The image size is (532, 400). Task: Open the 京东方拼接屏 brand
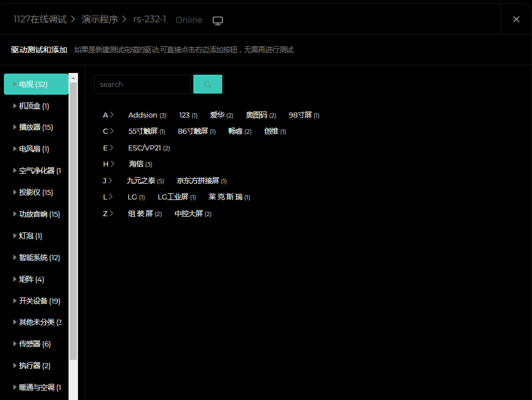pos(198,181)
